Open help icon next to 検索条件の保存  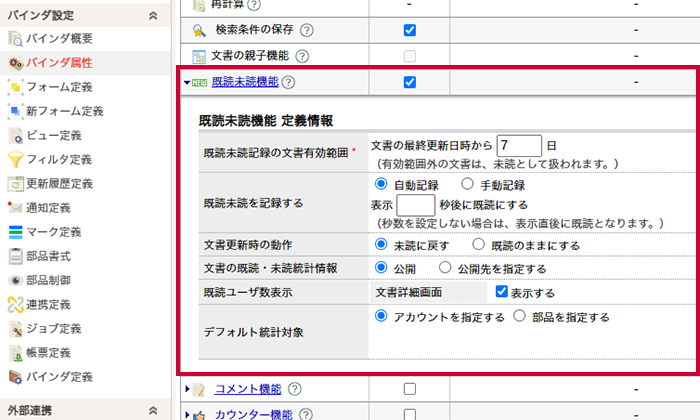[307, 30]
